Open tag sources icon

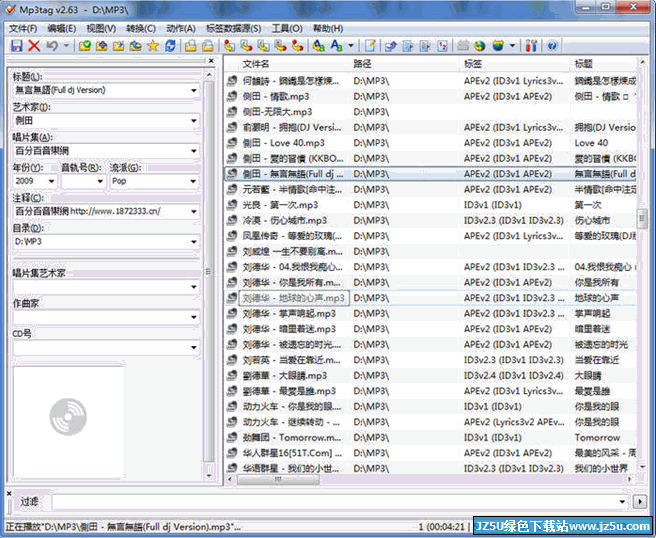(x=498, y=46)
